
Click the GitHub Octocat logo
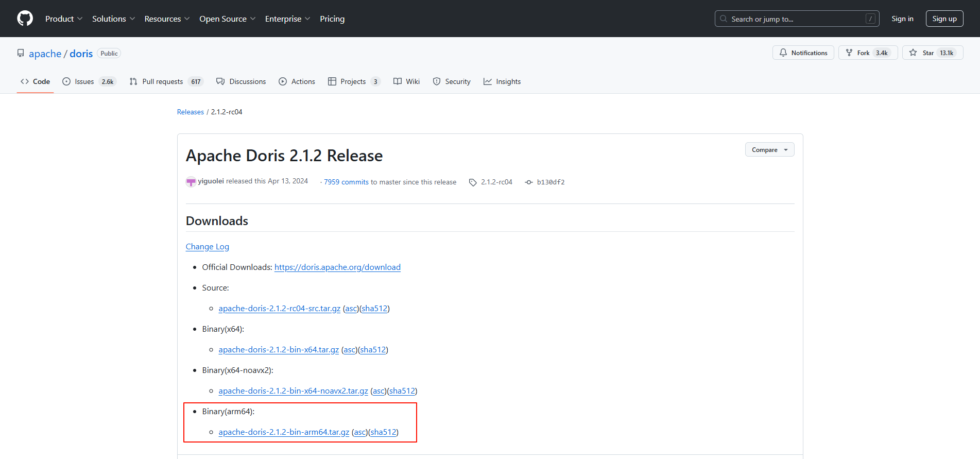25,19
